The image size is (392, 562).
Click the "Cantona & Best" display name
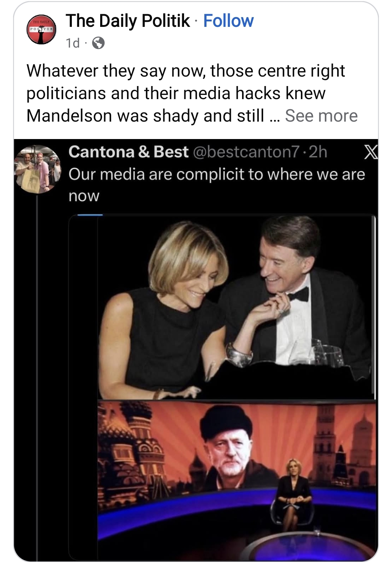(128, 152)
